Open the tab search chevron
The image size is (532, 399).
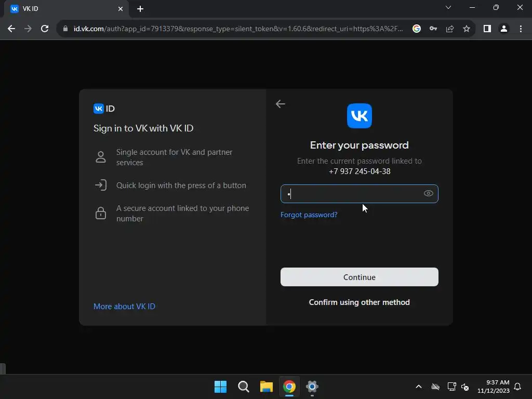448,7
